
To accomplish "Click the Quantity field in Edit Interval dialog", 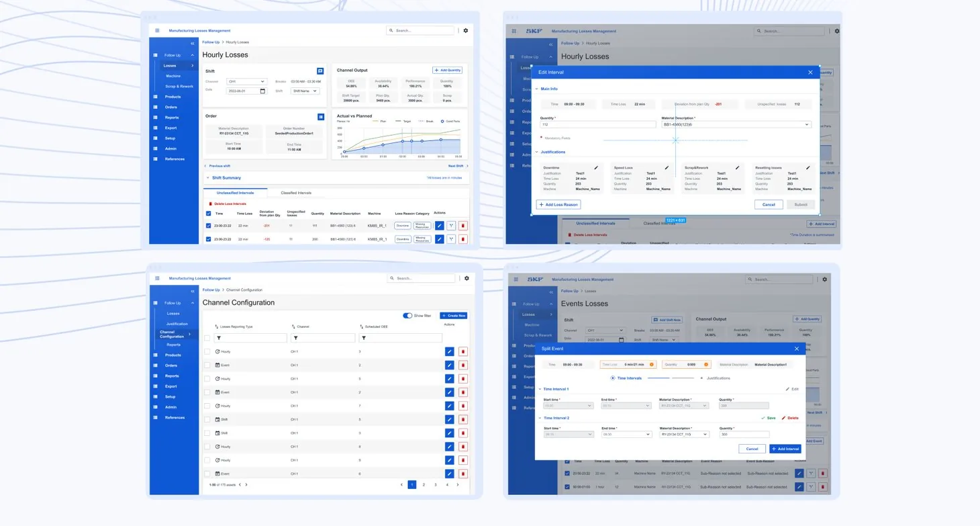I will click(x=597, y=124).
